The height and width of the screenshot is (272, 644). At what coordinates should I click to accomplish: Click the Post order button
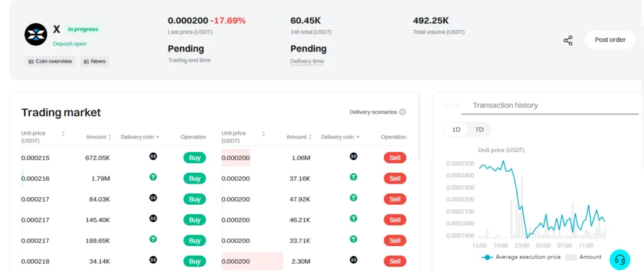click(x=610, y=40)
